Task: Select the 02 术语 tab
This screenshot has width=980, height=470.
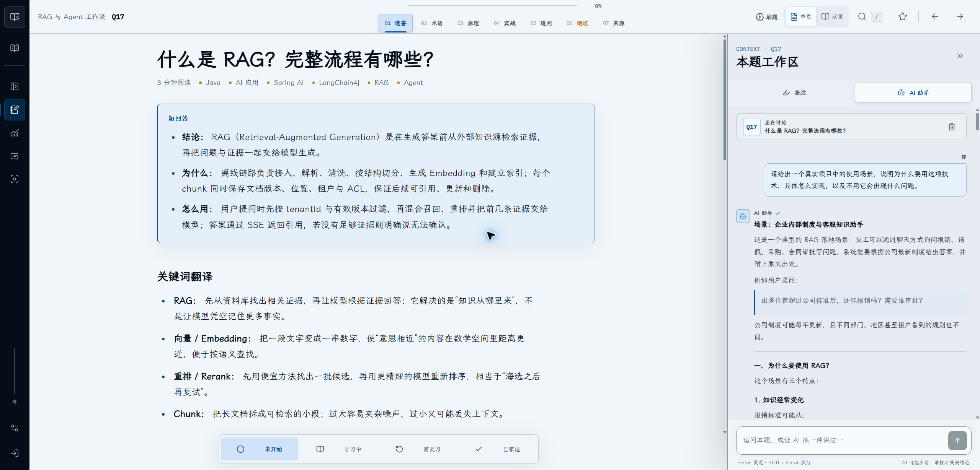Action: click(x=432, y=23)
